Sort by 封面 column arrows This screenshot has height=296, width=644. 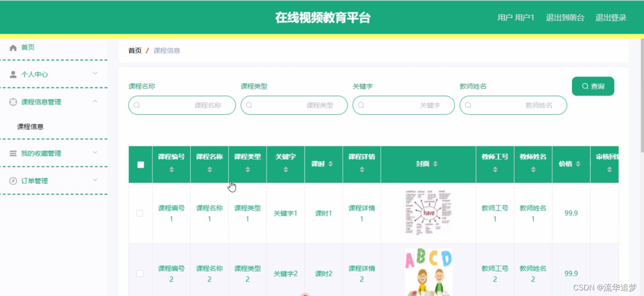(x=436, y=164)
